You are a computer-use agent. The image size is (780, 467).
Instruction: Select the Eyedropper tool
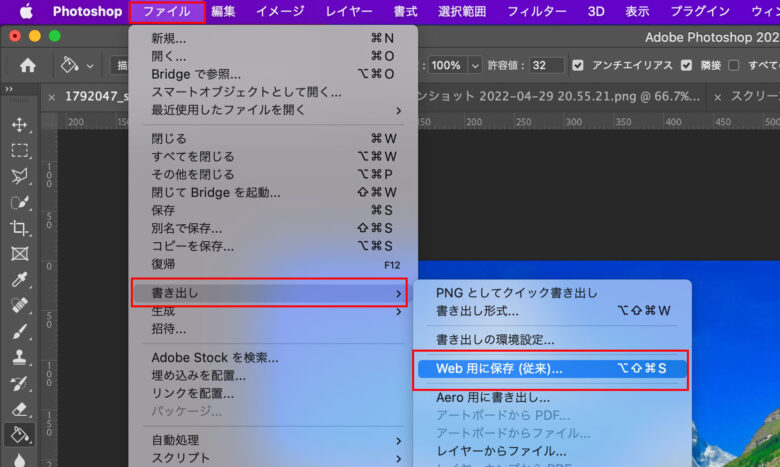(19, 280)
